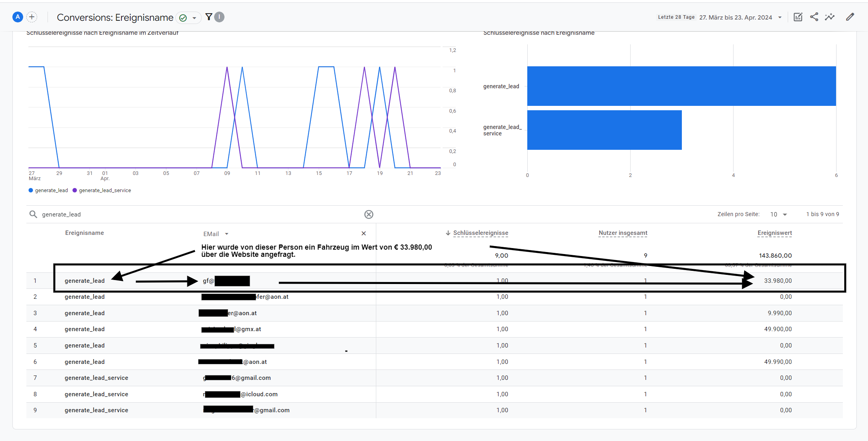The width and height of the screenshot is (868, 441).
Task: Click the filter funnel icon
Action: 209,17
